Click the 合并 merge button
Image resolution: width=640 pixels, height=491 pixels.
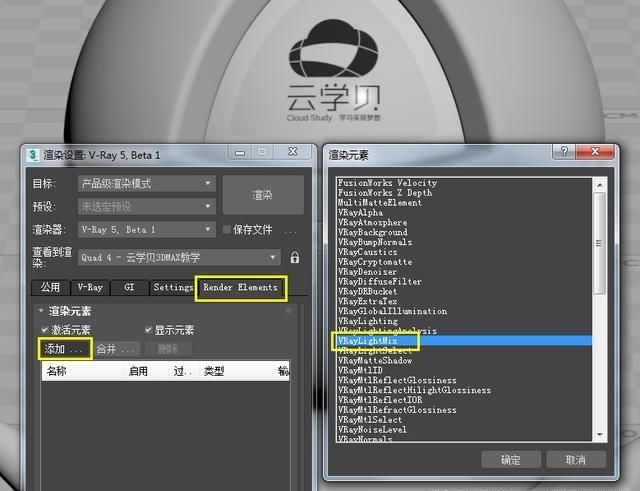[x=117, y=349]
